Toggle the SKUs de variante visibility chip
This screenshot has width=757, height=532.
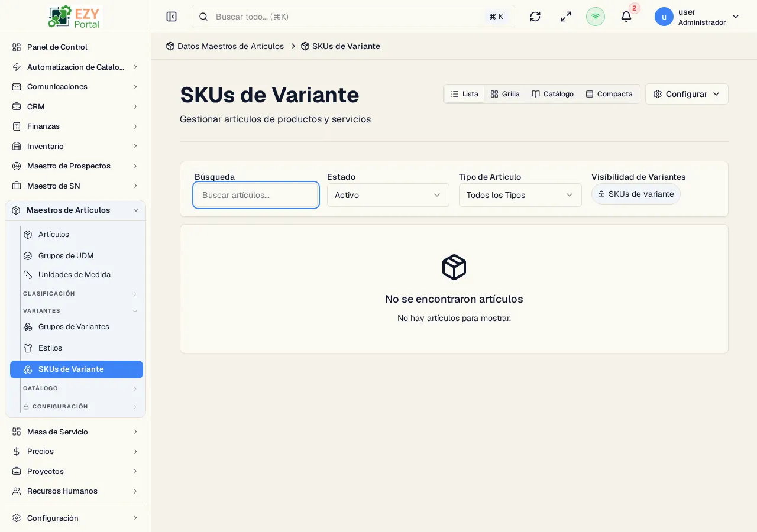click(x=636, y=194)
